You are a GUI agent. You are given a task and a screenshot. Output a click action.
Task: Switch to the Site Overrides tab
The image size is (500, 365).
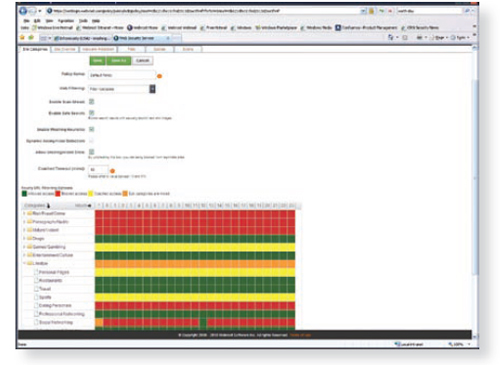click(65, 49)
